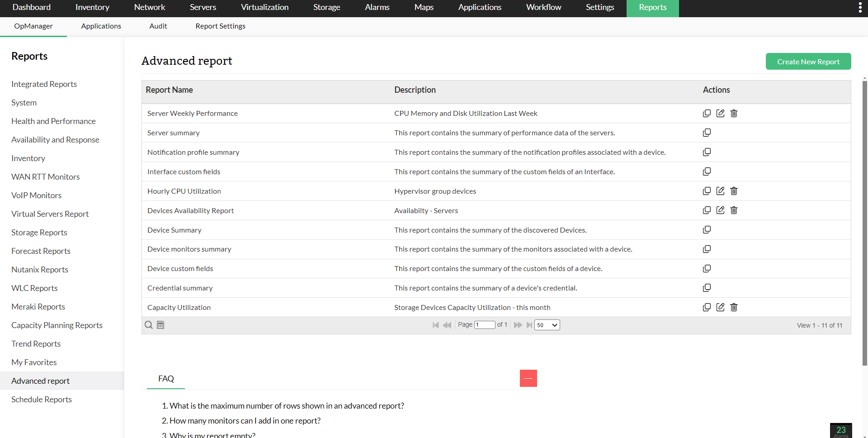Screen dimensions: 868x438
Task: Click inside the page number input field
Action: pyautogui.click(x=485, y=325)
